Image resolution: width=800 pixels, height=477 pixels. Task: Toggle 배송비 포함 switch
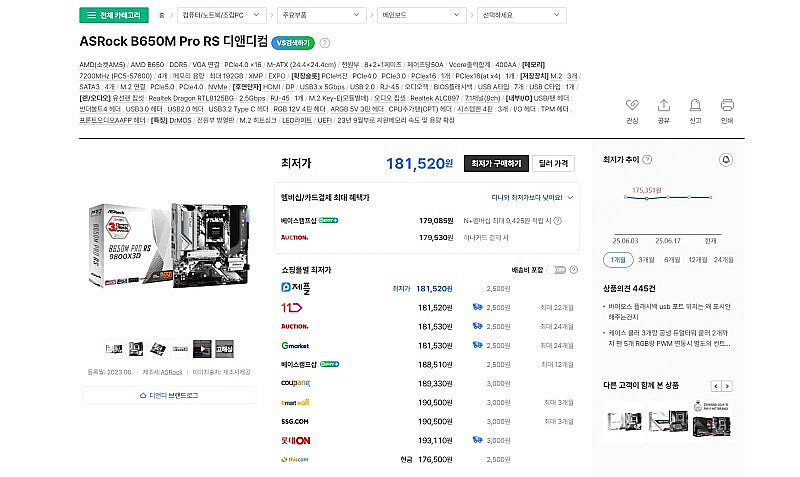point(558,270)
